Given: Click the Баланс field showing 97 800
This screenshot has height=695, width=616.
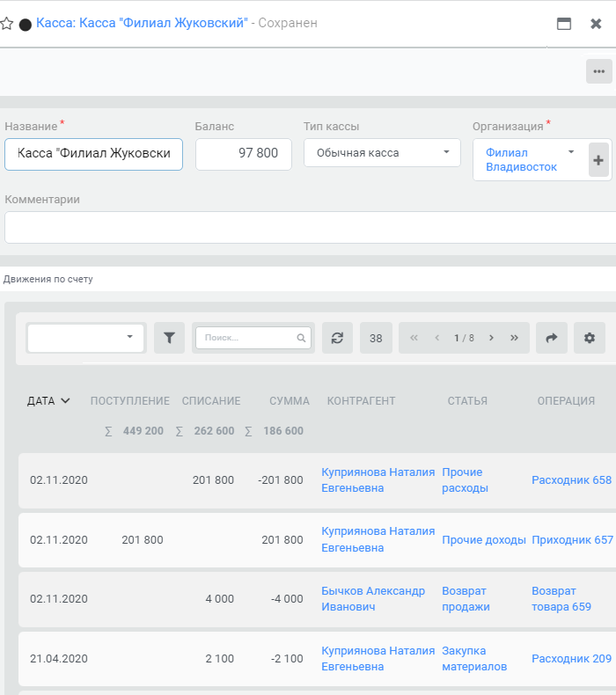Looking at the screenshot, I should [244, 154].
